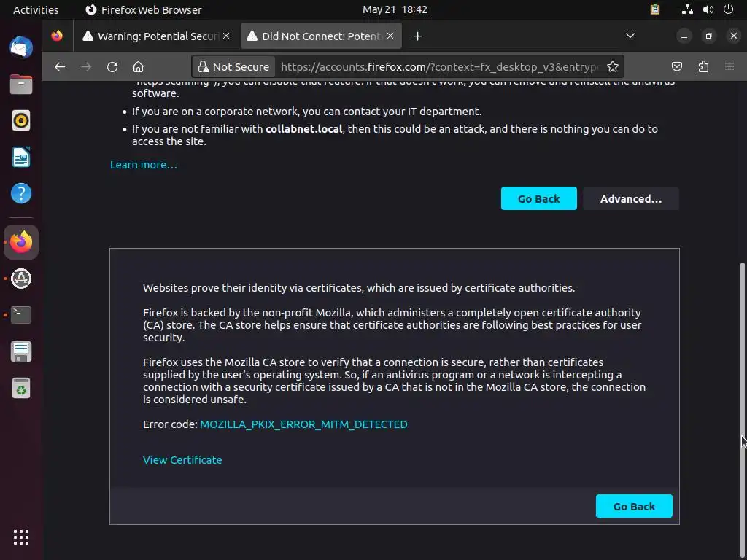Open Terminal from the dock

click(21, 315)
